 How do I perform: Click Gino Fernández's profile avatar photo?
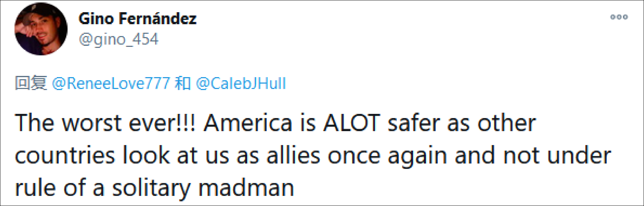(41, 29)
